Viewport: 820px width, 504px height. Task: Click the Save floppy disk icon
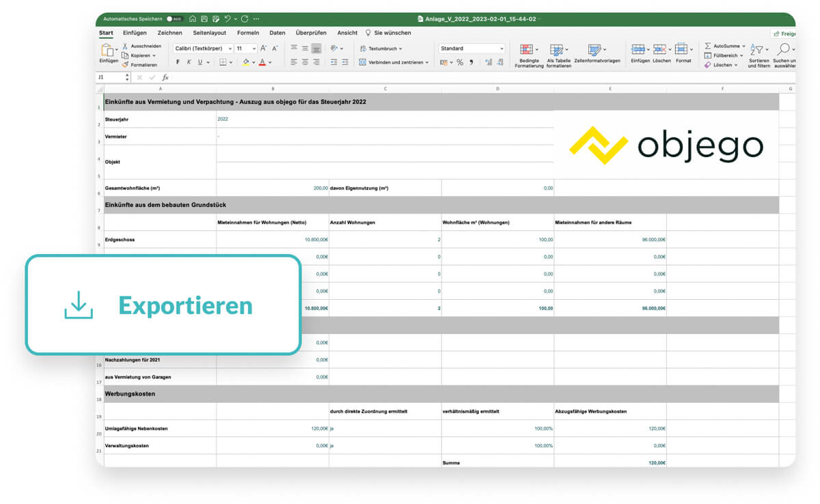204,19
